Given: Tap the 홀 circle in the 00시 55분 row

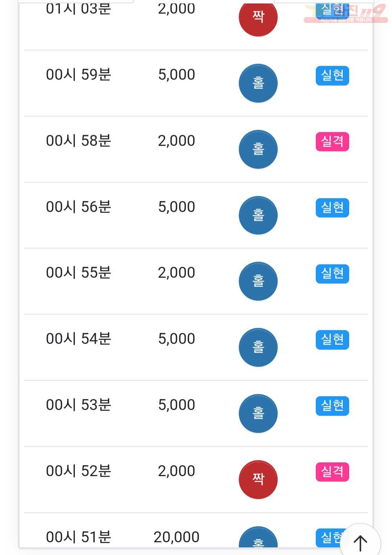Looking at the screenshot, I should (258, 281).
